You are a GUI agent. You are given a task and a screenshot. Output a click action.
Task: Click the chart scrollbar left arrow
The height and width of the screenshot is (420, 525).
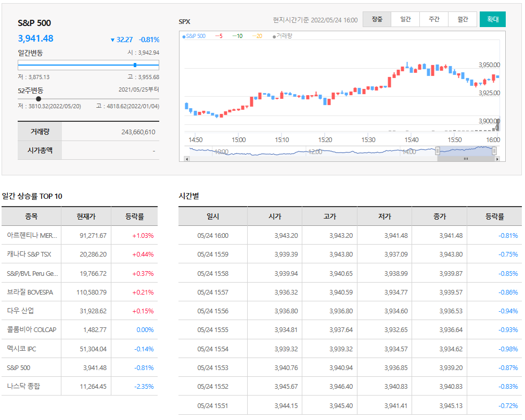point(187,159)
